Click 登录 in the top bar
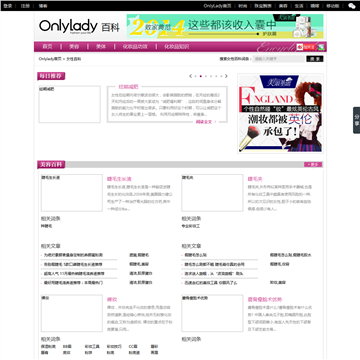 (x=8, y=6)
